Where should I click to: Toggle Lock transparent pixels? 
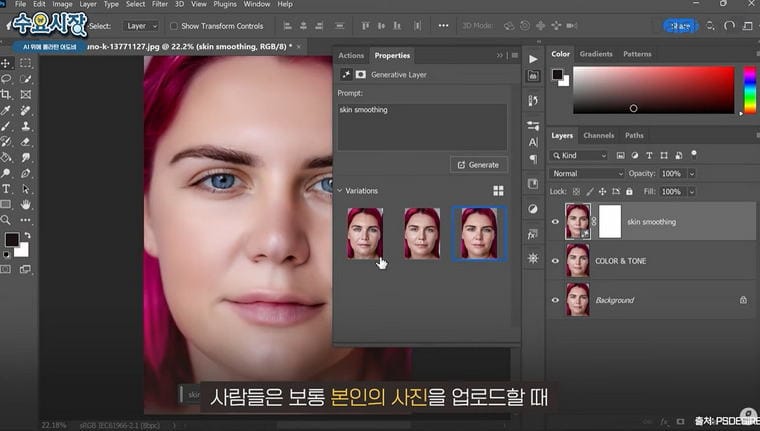576,192
